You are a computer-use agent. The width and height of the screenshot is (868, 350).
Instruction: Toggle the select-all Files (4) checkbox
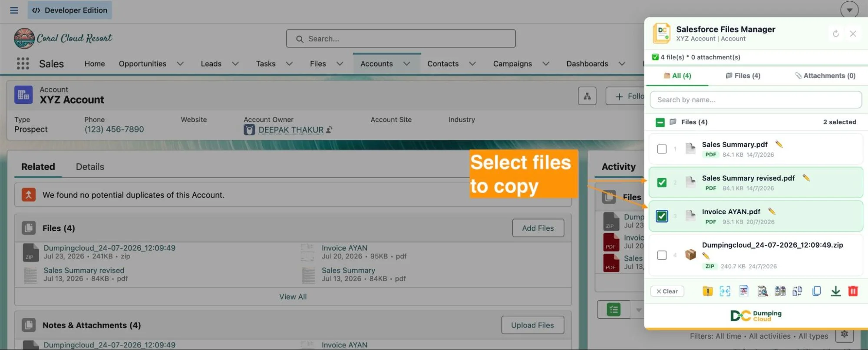coord(660,122)
